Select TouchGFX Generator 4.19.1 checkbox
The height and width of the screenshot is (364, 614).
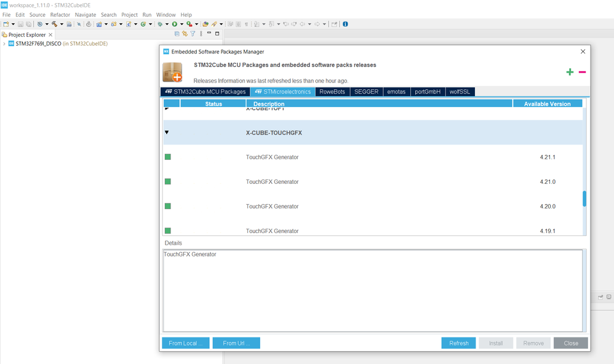[167, 231]
